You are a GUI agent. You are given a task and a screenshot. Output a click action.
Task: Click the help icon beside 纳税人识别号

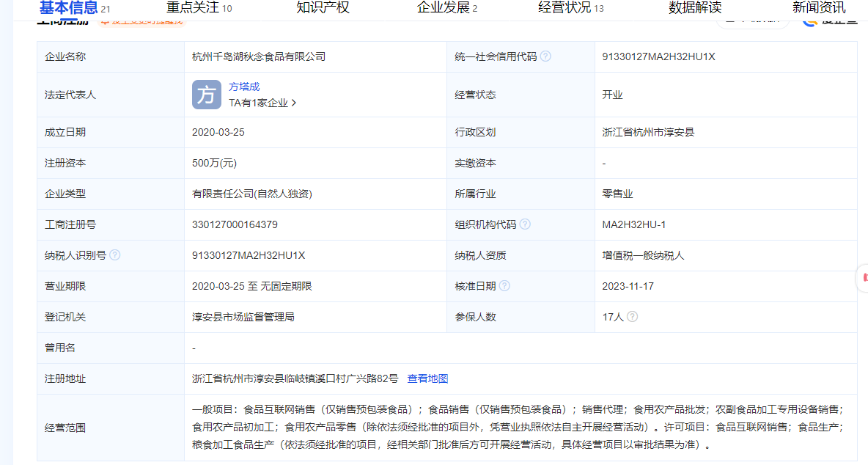114,255
